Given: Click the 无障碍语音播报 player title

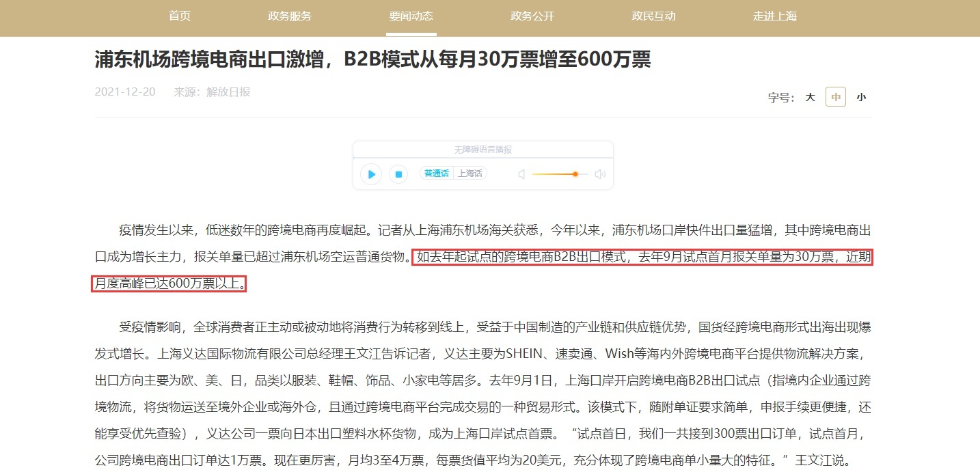Looking at the screenshot, I should (x=482, y=150).
